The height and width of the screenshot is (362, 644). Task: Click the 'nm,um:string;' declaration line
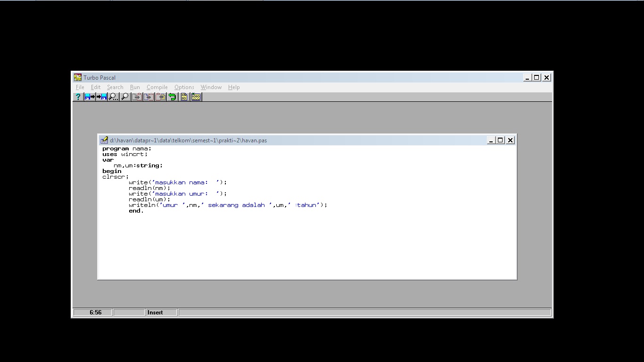click(x=138, y=165)
